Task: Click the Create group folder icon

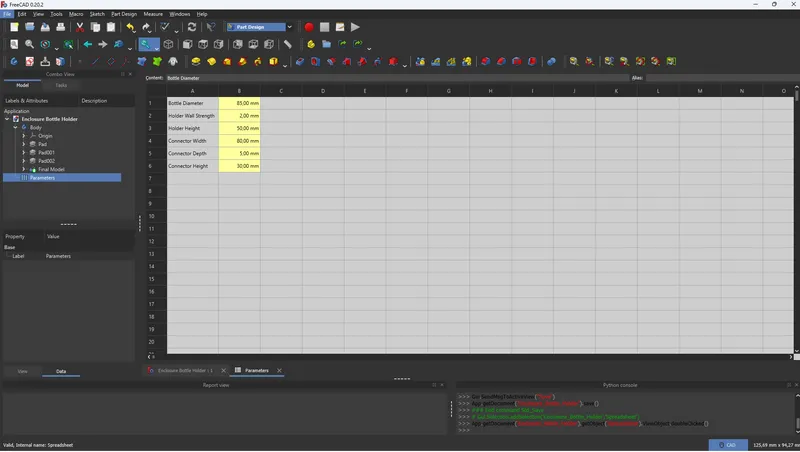Action: pos(327,44)
